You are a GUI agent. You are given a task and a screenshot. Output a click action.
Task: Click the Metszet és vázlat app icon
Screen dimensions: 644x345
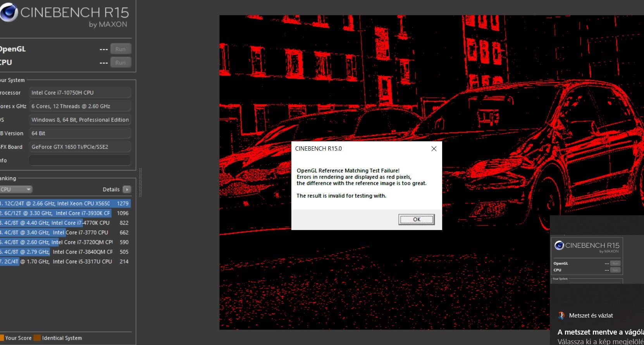561,316
